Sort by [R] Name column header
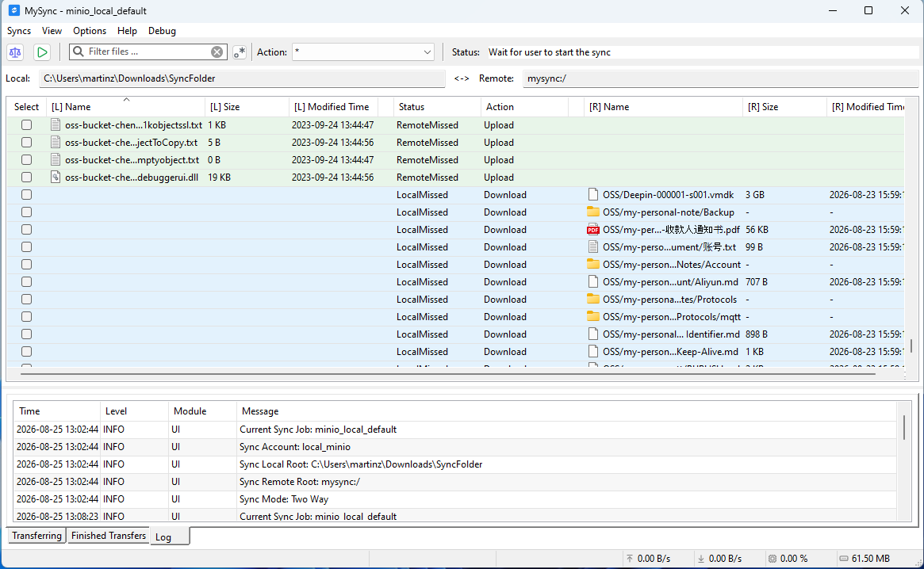The width and height of the screenshot is (924, 569). pos(663,107)
